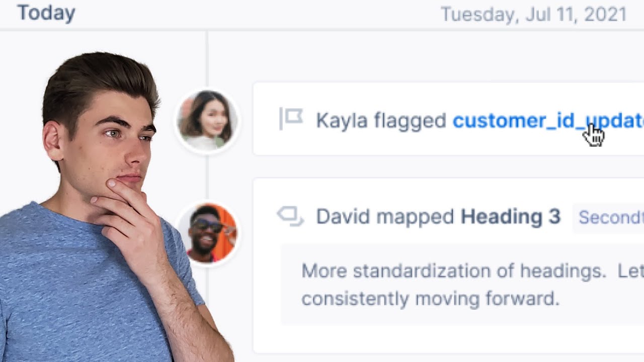Open Kayla's profile avatar
Viewport: 644px width, 362px height.
(x=206, y=120)
